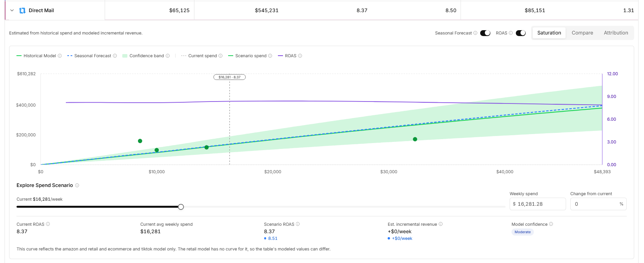The width and height of the screenshot is (644, 263).
Task: Toggle the ROAS switch
Action: (x=521, y=33)
